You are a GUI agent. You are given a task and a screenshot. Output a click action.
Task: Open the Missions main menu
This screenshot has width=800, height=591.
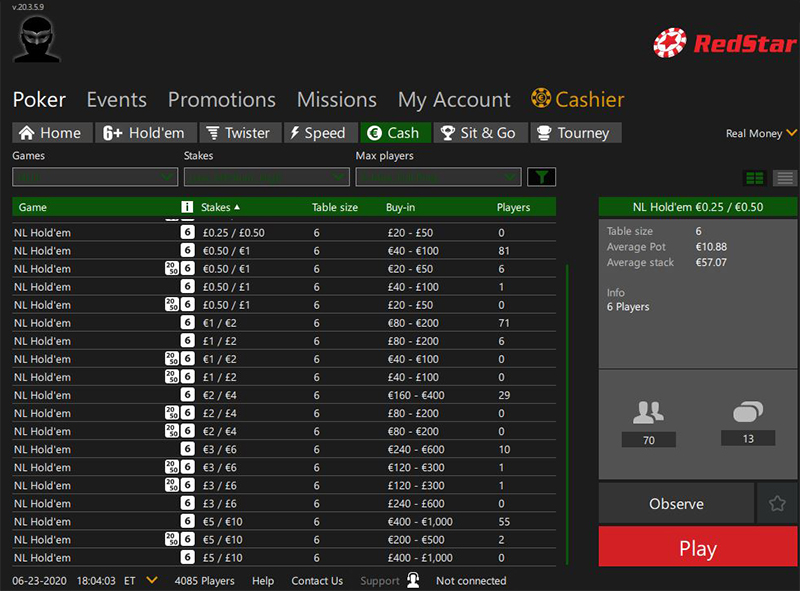point(337,100)
